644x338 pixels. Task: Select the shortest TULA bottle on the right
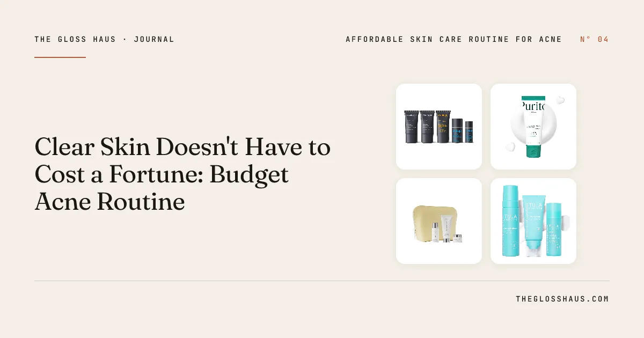(x=553, y=230)
